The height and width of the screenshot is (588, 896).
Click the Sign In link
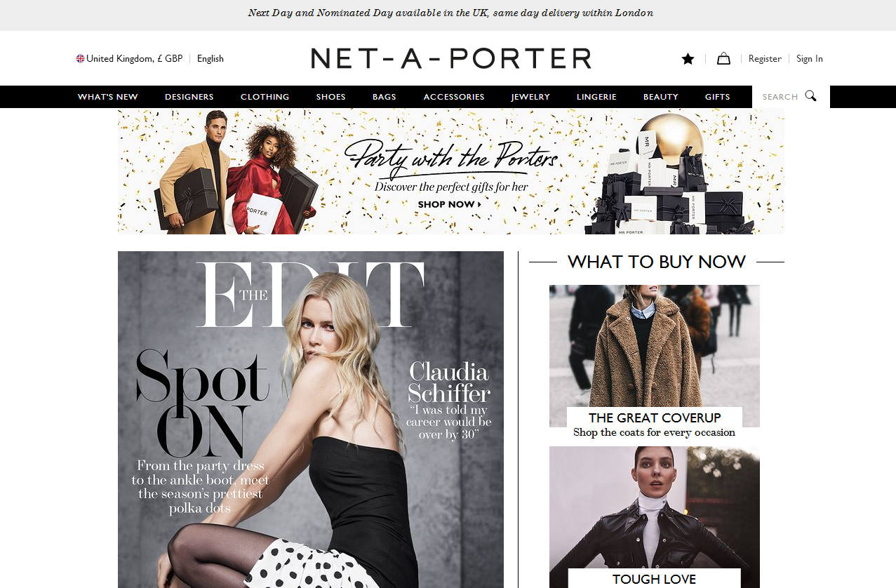tap(810, 59)
